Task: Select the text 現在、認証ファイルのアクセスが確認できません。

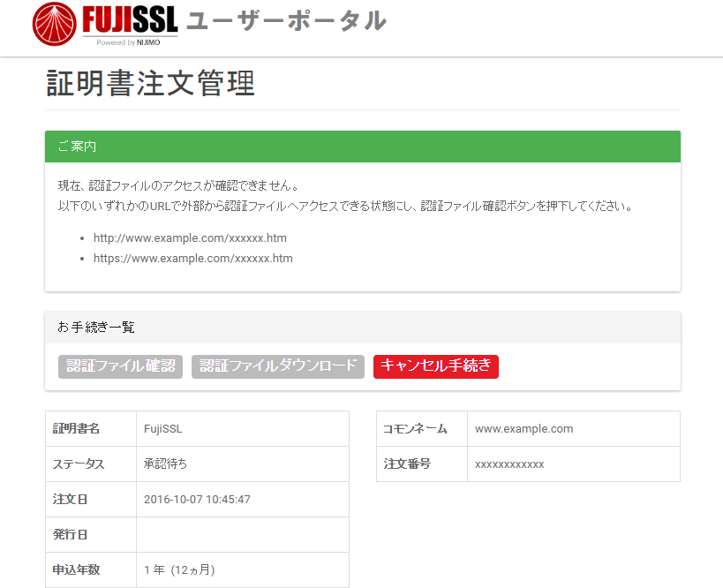Action: pyautogui.click(x=179, y=185)
